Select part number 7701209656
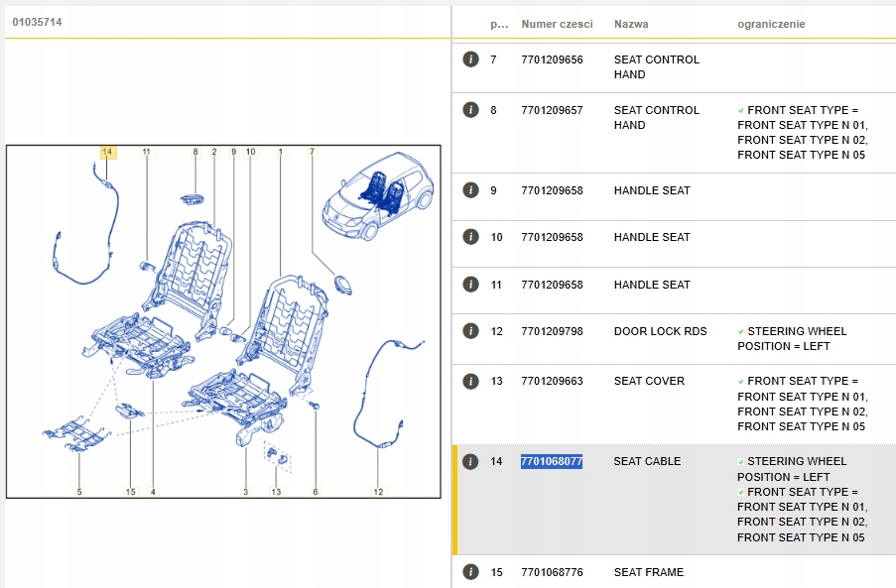The image size is (896, 588). [x=552, y=59]
